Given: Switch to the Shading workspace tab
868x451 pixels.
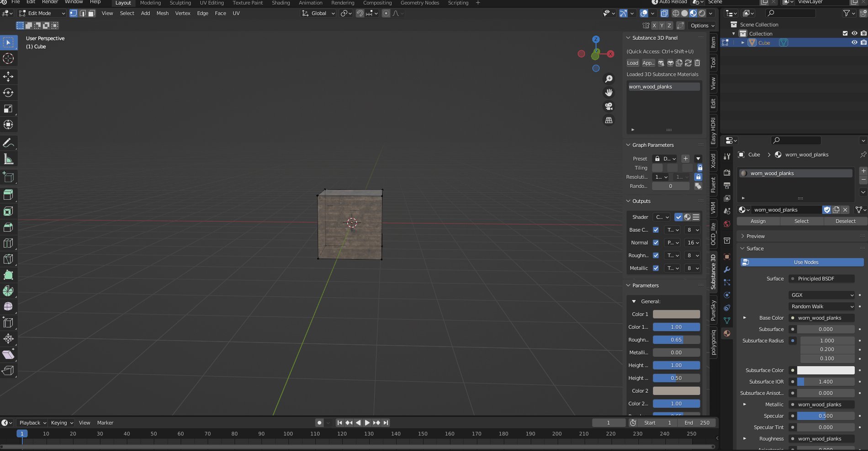Looking at the screenshot, I should (281, 3).
